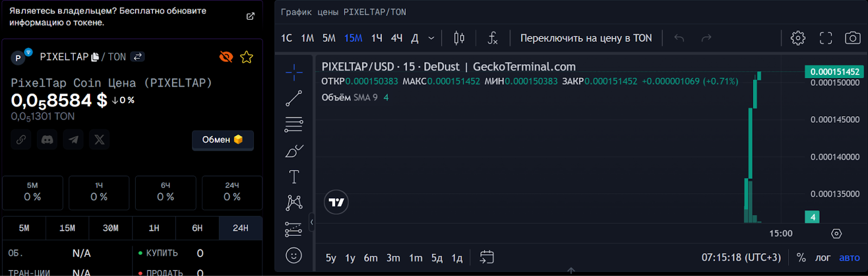Open the candlestick chart type selector
Image resolution: width=868 pixels, height=276 pixels.
tap(459, 38)
